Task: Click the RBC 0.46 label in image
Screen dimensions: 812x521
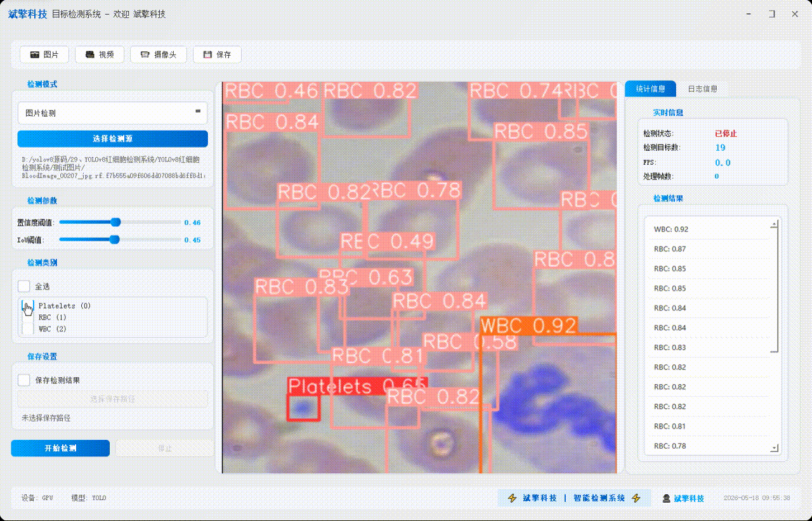Action: 272,91
